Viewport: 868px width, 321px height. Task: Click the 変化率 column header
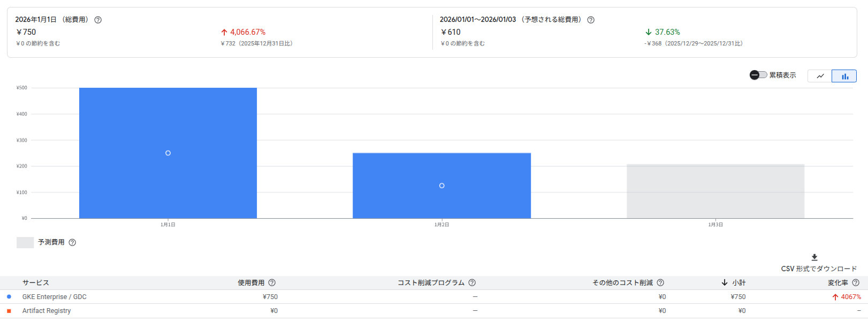pos(837,282)
